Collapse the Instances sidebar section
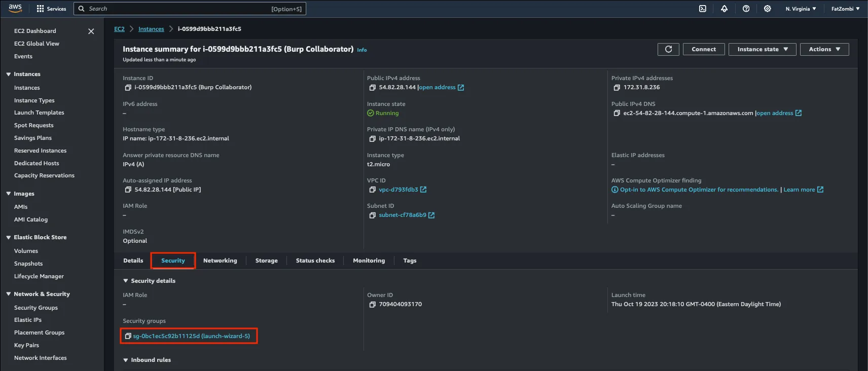 point(9,75)
